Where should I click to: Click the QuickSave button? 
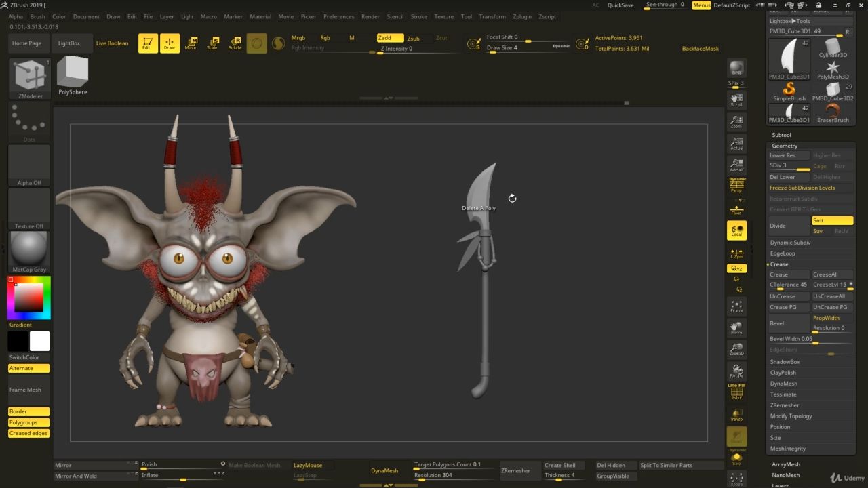tap(620, 5)
